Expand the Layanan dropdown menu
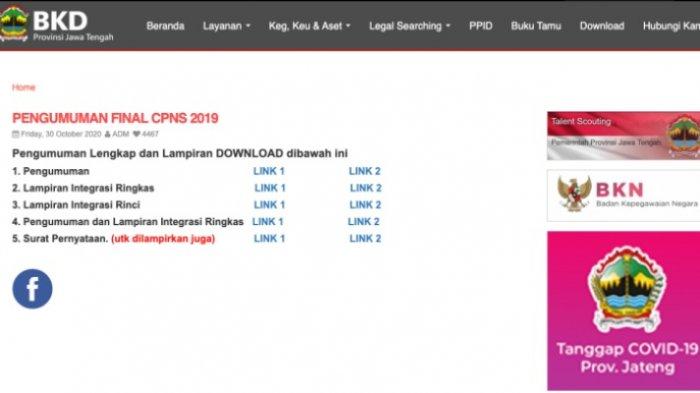Image resolution: width=700 pixels, height=393 pixels. click(226, 26)
